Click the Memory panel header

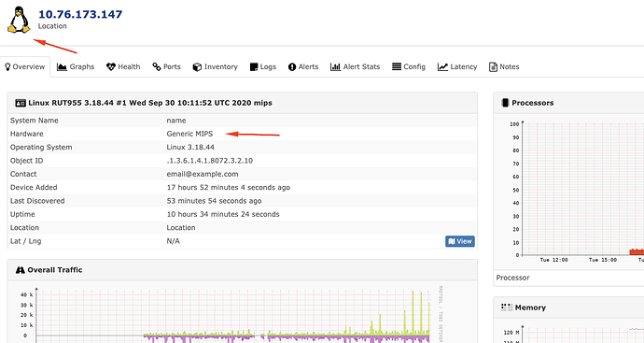[x=568, y=307]
